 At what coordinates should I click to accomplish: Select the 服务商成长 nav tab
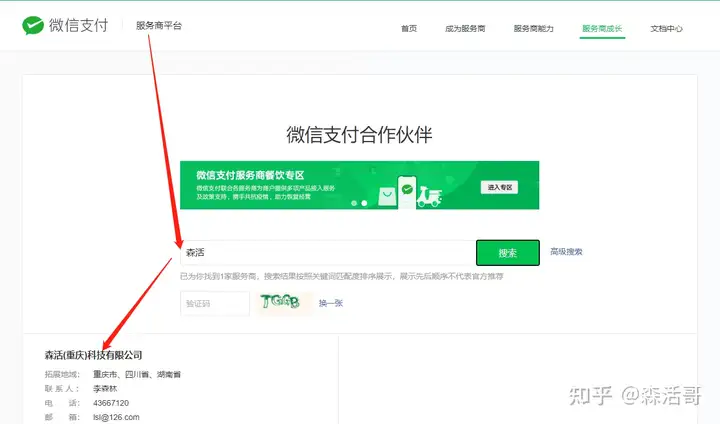tap(602, 28)
